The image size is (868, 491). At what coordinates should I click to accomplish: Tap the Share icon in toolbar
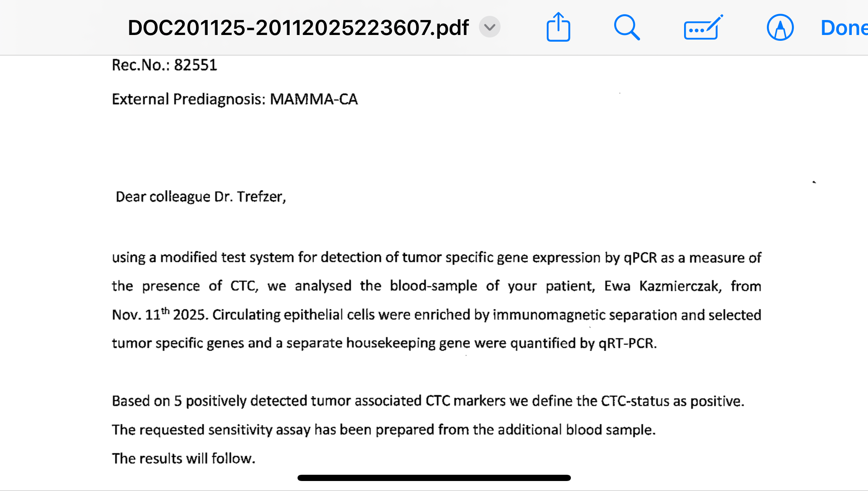click(558, 27)
